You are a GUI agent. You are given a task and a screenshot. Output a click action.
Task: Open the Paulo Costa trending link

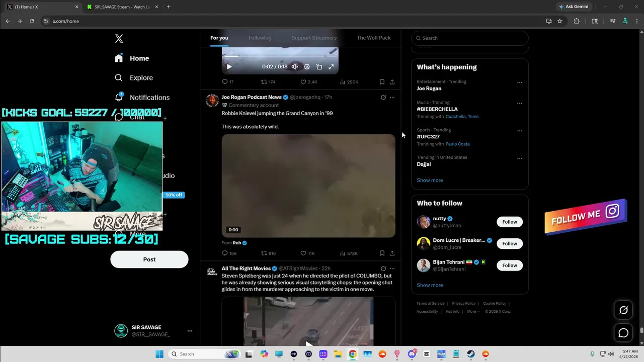click(457, 144)
